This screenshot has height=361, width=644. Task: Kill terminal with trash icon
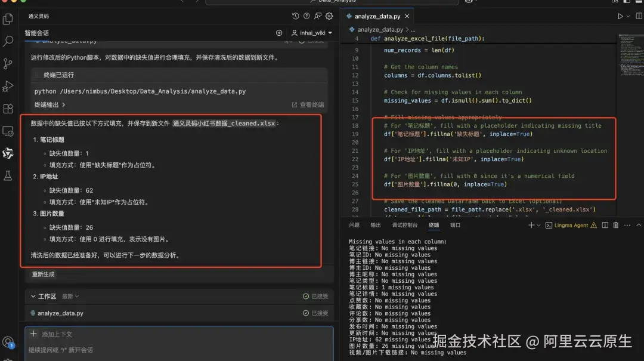click(x=615, y=225)
